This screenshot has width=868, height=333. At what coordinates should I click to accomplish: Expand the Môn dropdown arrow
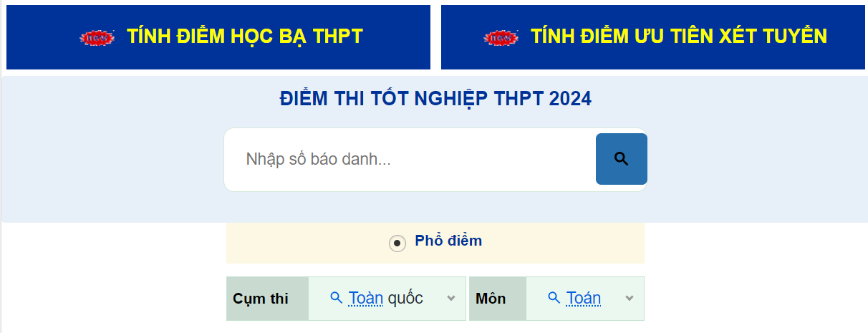coord(630,298)
